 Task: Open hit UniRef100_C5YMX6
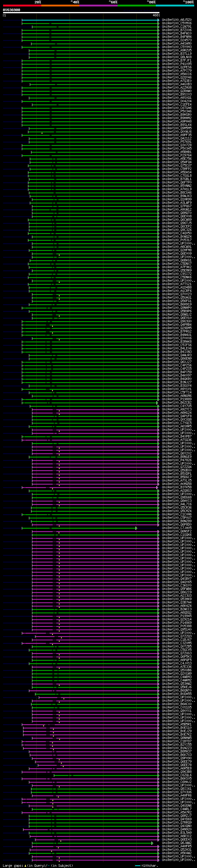[176, 23]
